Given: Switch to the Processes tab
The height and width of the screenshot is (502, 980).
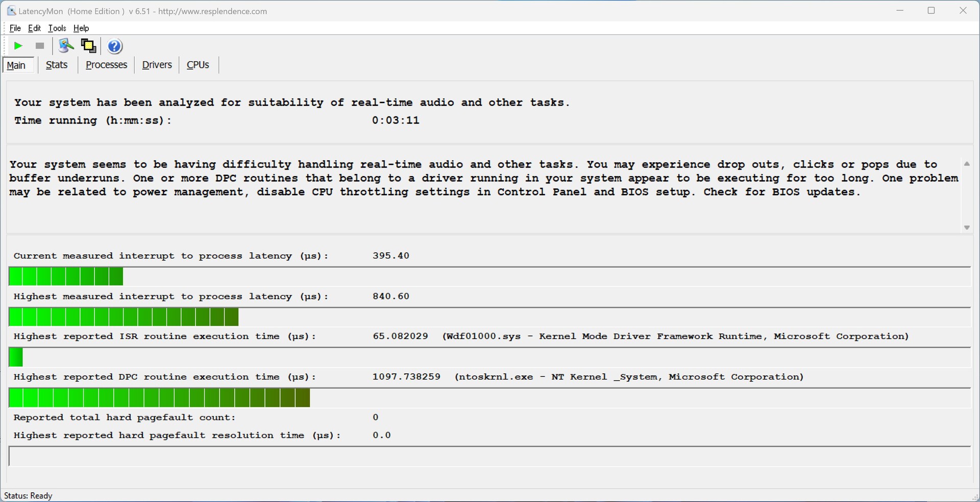Looking at the screenshot, I should coord(106,65).
